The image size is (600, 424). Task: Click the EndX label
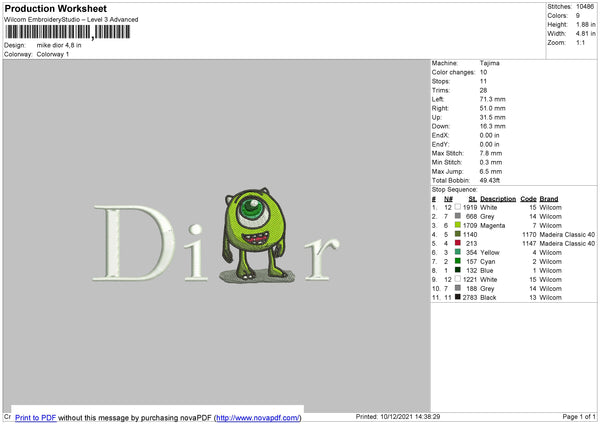click(x=440, y=135)
